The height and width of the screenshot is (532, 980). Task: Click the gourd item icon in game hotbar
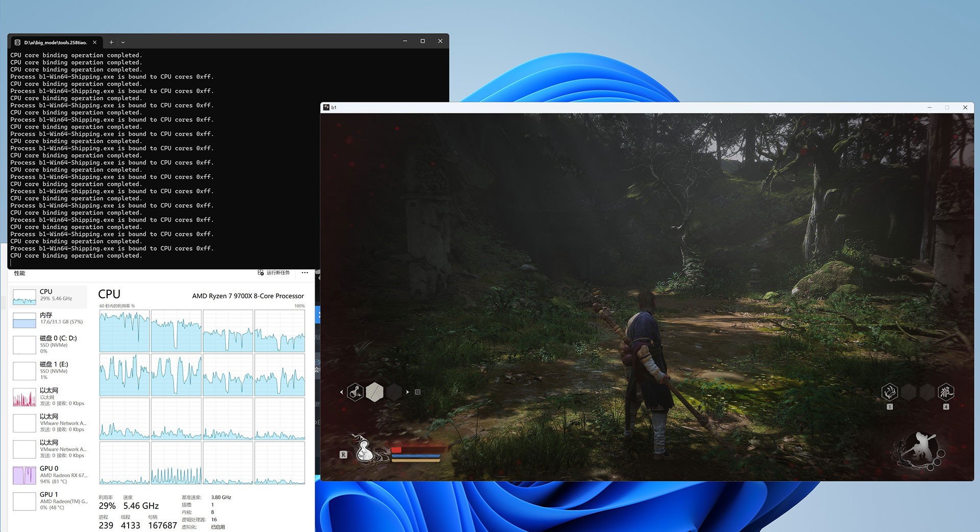[355, 392]
